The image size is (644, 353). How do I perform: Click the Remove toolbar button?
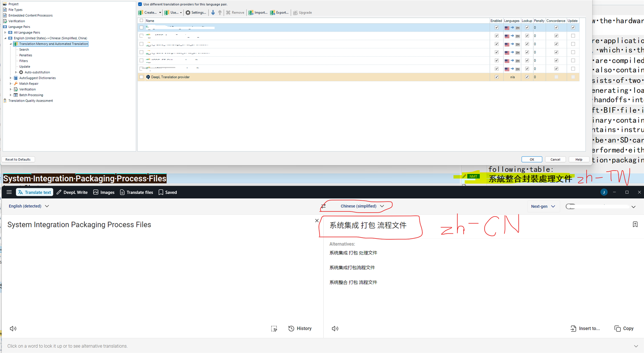click(235, 13)
